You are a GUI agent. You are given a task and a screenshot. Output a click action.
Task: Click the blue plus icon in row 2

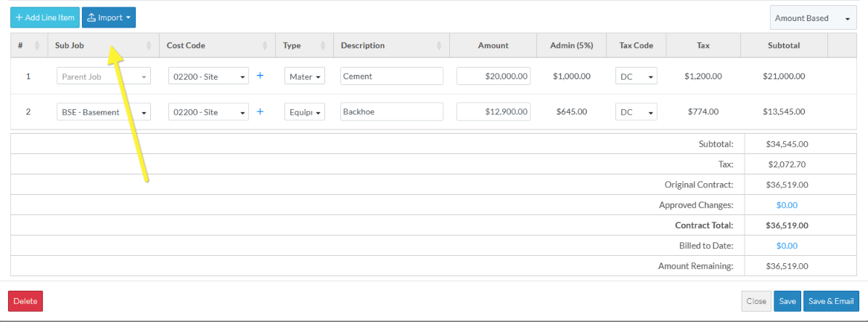click(x=261, y=112)
